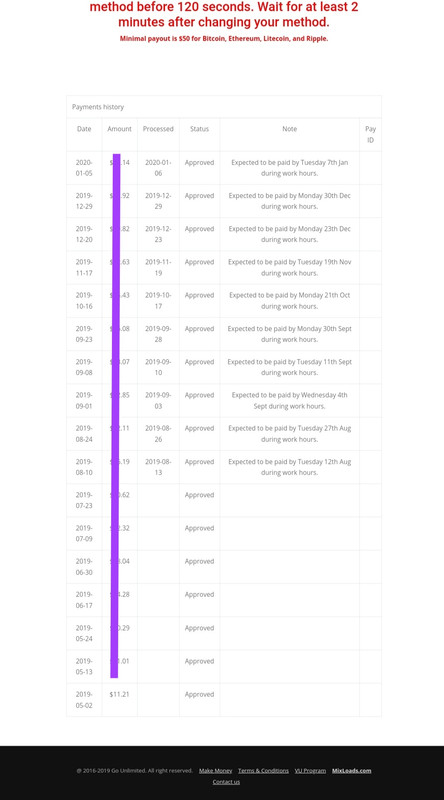The image size is (444, 800).
Task: Open the VU Program footer link
Action: (310, 770)
